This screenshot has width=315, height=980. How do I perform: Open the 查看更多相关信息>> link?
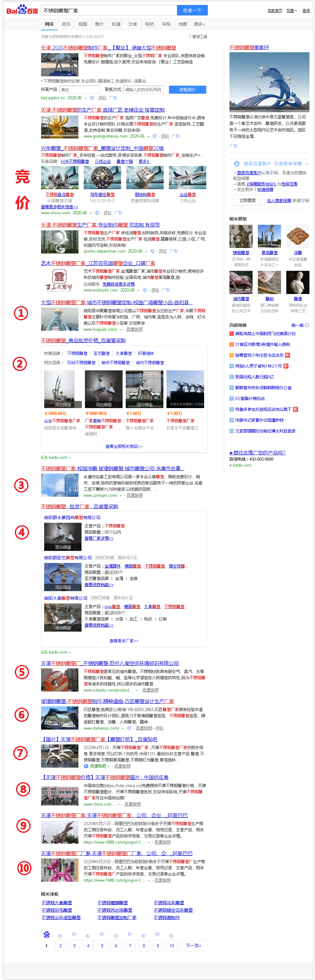pyautogui.click(x=59, y=207)
